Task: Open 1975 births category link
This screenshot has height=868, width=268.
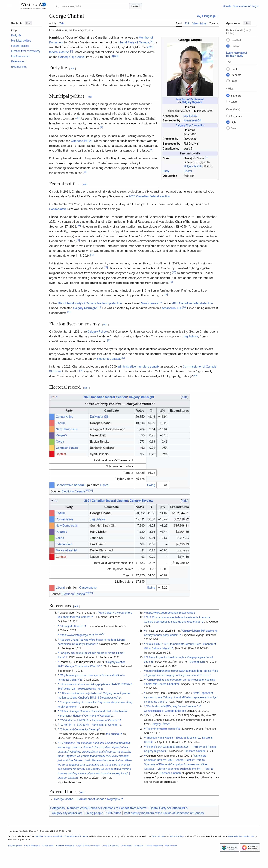Action: pyautogui.click(x=114, y=813)
